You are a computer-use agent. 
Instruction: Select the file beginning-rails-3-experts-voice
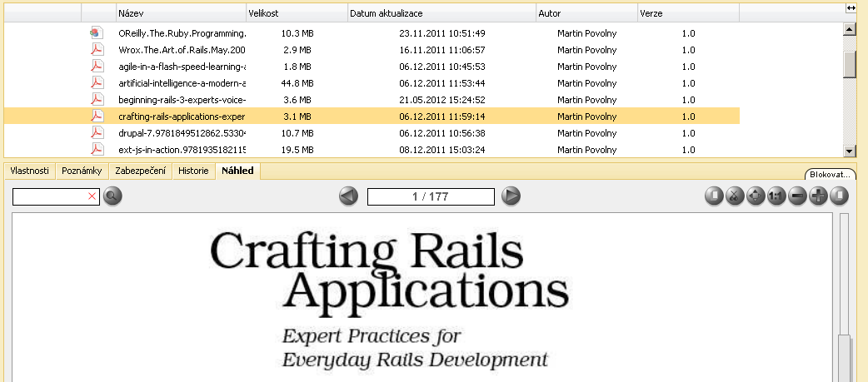point(182,100)
